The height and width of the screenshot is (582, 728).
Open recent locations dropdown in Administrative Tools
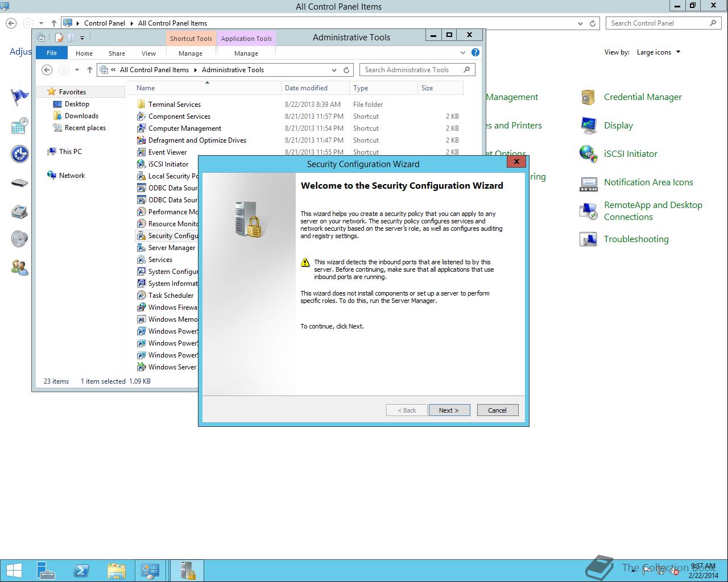(x=77, y=70)
